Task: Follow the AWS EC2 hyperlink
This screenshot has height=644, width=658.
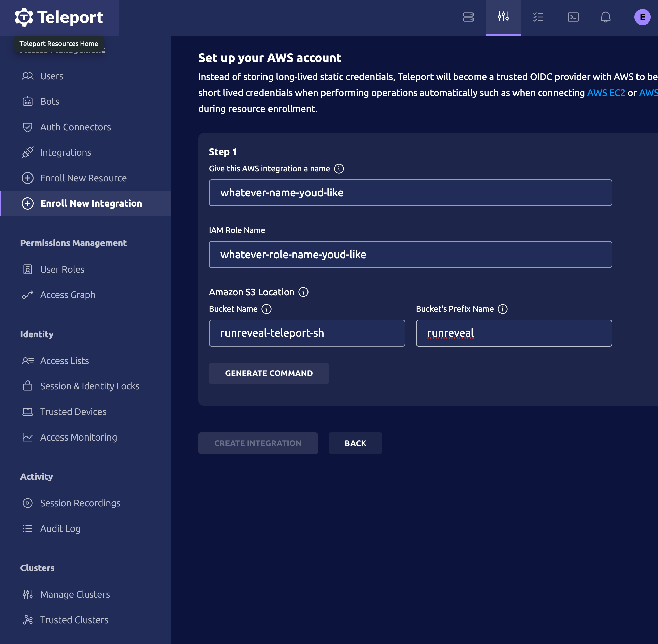Action: 606,93
